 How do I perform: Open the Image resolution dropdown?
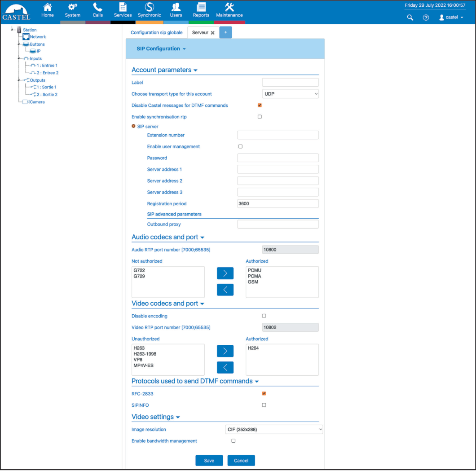(x=273, y=429)
